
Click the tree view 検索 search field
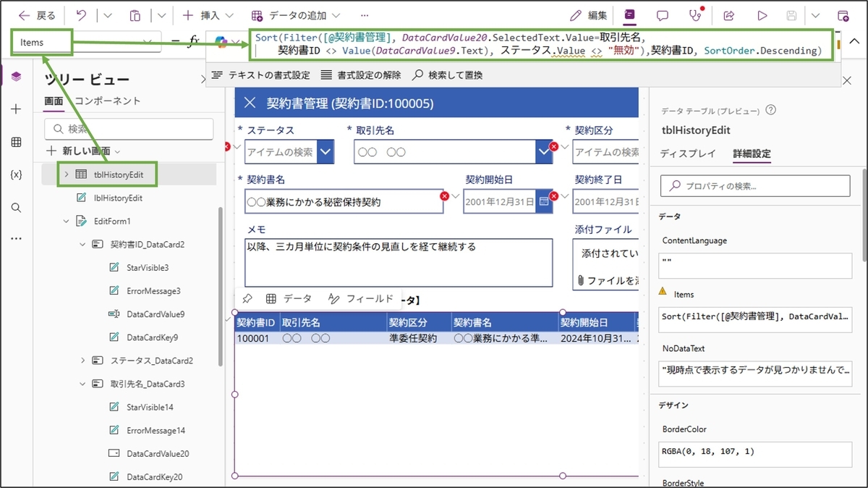(129, 129)
